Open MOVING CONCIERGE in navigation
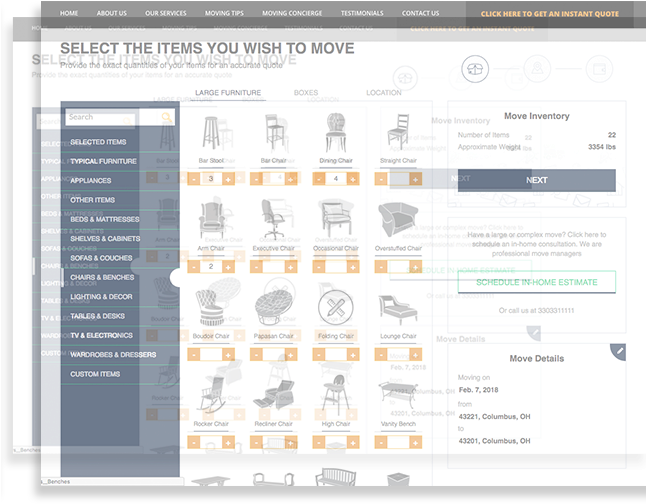The width and height of the screenshot is (646, 504). click(x=292, y=13)
